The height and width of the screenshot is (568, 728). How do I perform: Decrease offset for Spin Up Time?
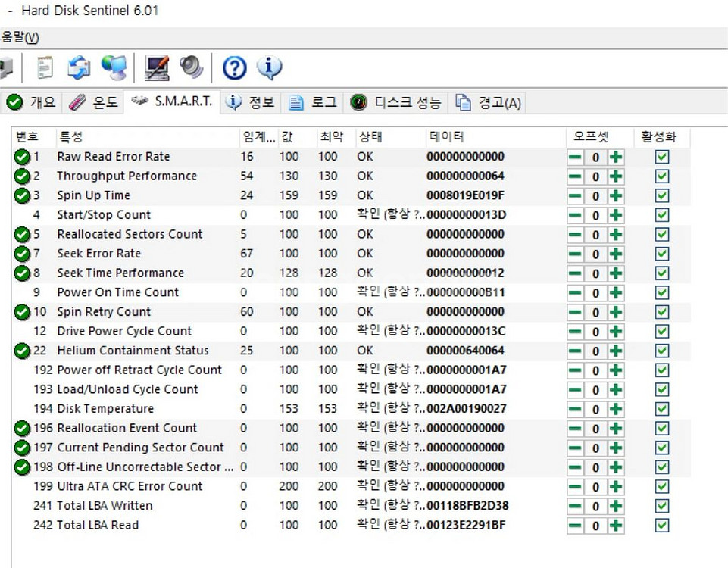click(575, 196)
